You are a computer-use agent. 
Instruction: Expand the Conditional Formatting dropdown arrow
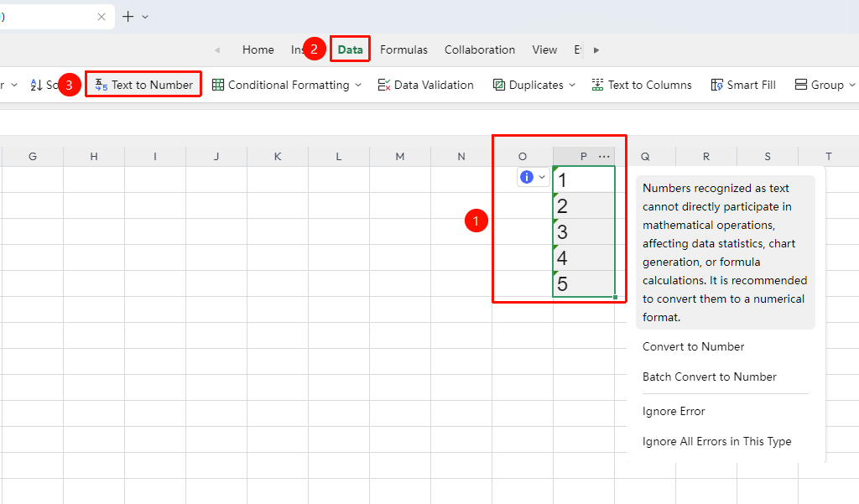click(x=358, y=85)
